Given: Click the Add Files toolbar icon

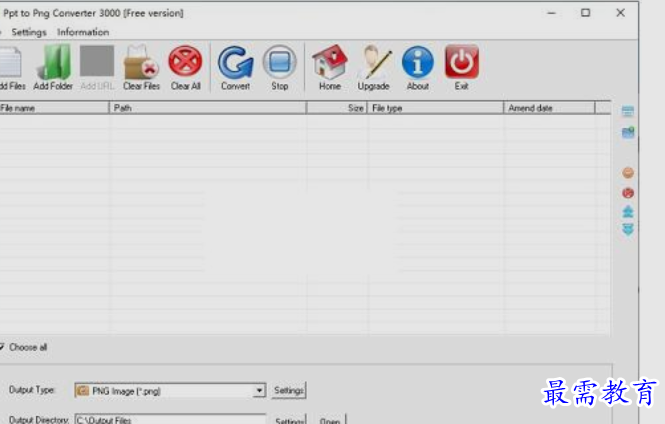Looking at the screenshot, I should (x=10, y=62).
